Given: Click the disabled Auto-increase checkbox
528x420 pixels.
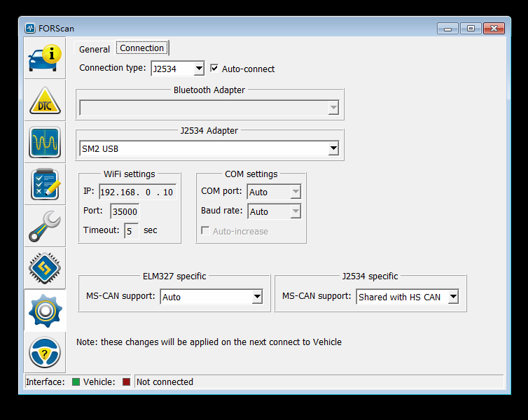Looking at the screenshot, I should [205, 230].
